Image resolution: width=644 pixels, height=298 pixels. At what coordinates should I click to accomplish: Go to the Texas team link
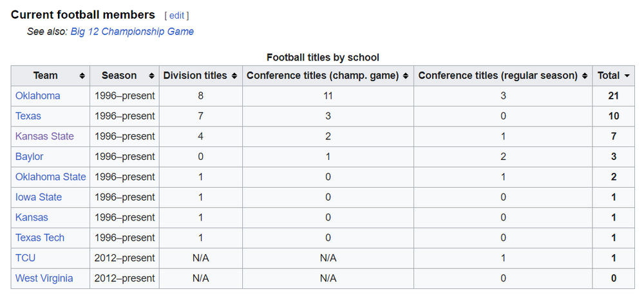click(x=28, y=116)
